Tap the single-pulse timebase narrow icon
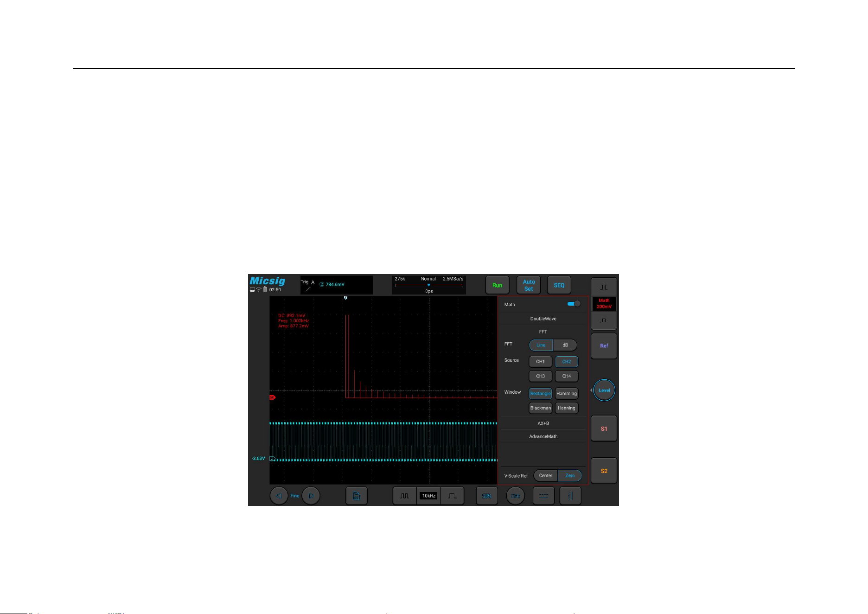Viewport: 868px width, 614px height. [452, 496]
